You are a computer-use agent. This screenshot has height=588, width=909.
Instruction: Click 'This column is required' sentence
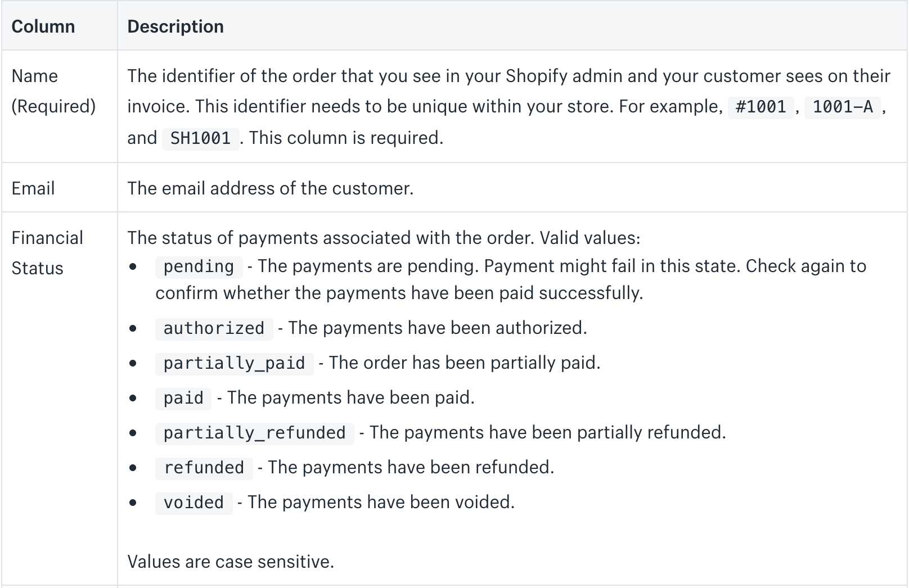click(x=346, y=138)
